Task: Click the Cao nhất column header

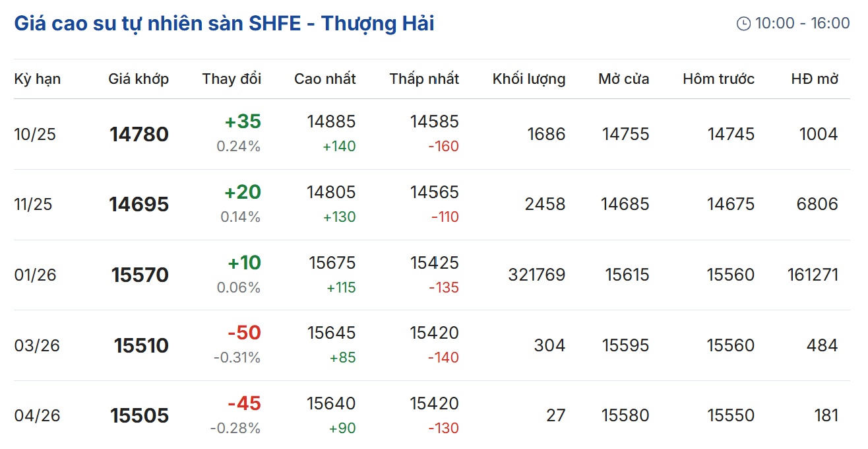Action: [x=325, y=79]
